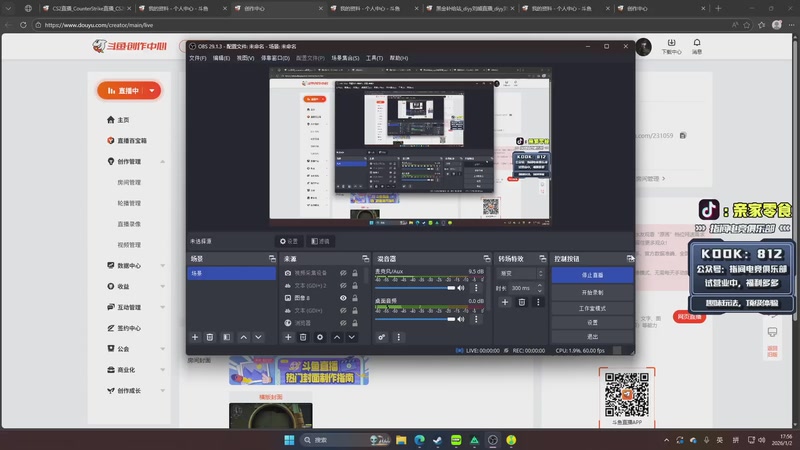
Task: Open scene filters icon in scenes panel
Action: click(227, 337)
